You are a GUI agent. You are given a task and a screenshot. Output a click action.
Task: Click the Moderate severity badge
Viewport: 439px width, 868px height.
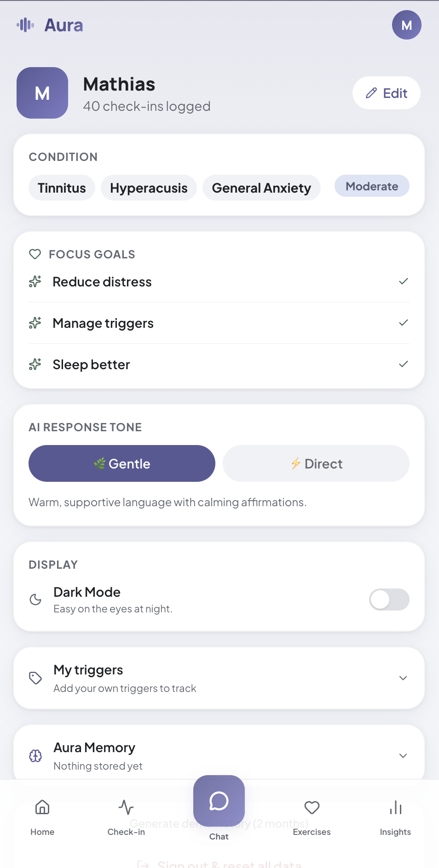(372, 186)
